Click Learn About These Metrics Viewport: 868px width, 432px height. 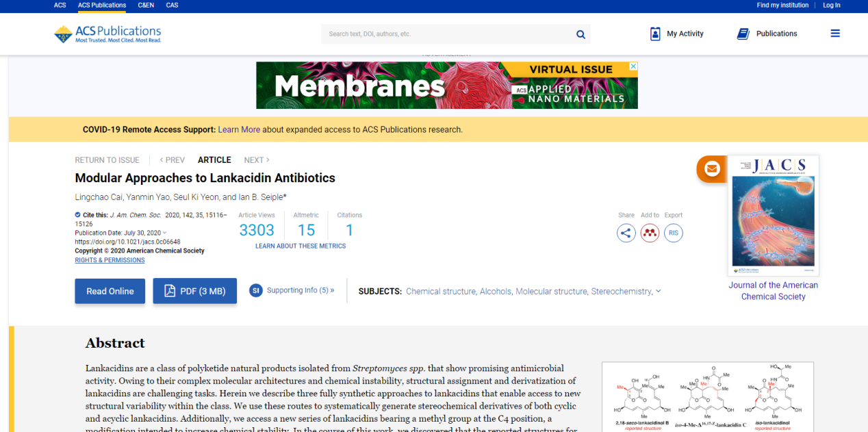tap(301, 246)
